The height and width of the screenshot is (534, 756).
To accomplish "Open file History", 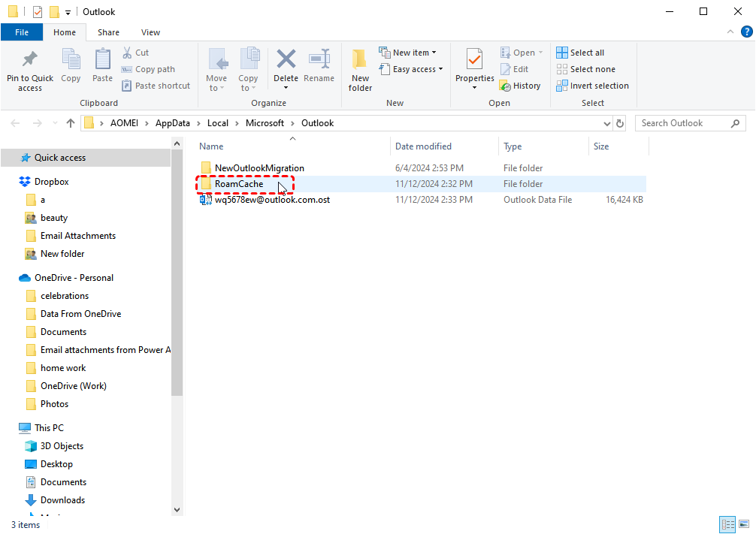I will click(x=520, y=86).
